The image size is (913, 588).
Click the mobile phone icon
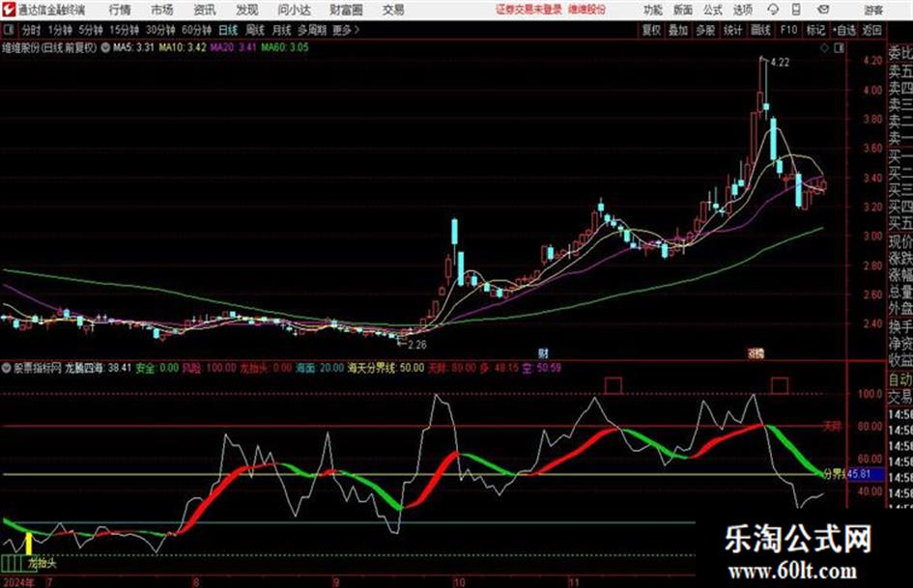pyautogui.click(x=796, y=10)
